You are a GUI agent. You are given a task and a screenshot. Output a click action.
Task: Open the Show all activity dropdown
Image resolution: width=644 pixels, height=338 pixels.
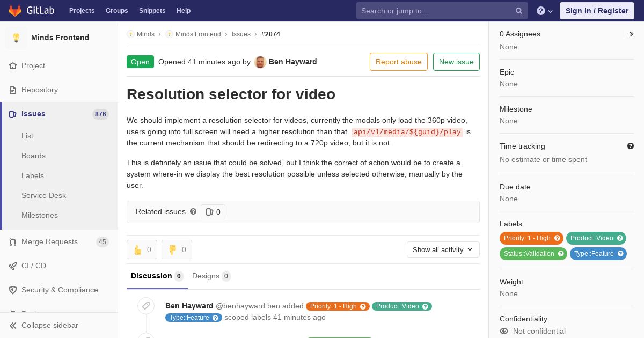click(x=443, y=249)
